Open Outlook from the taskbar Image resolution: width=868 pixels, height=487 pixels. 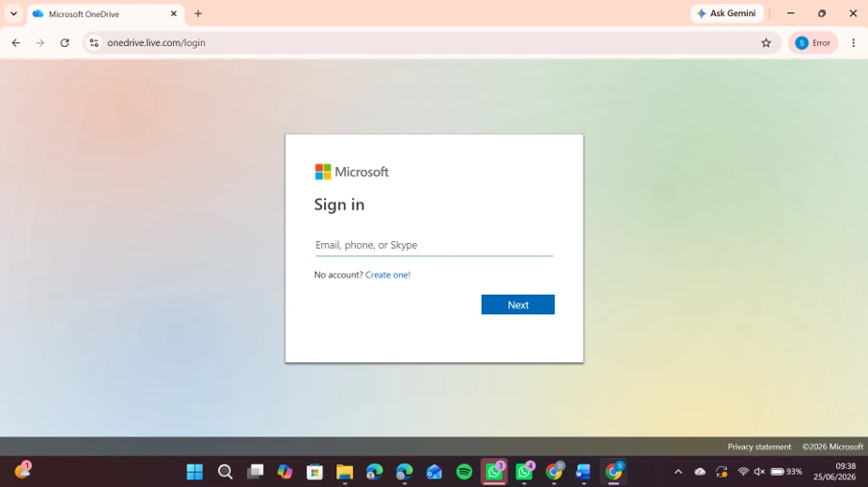434,472
